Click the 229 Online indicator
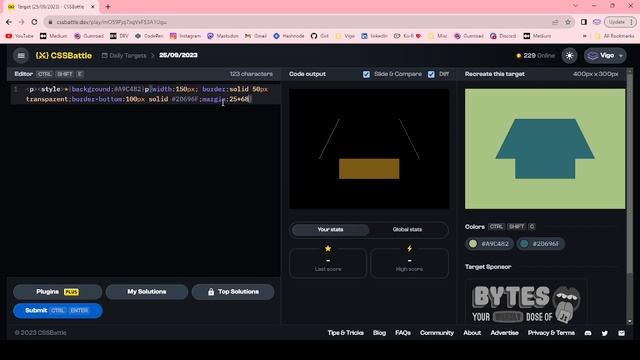The image size is (640, 360). [536, 56]
